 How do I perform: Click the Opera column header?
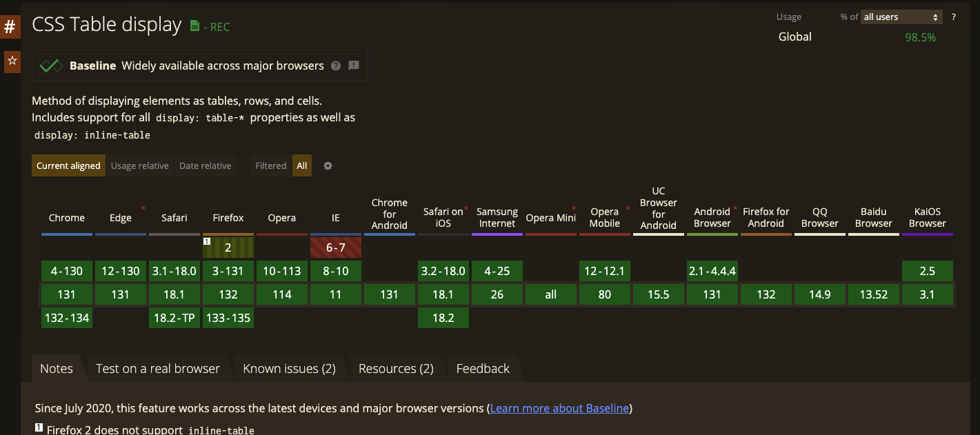click(x=282, y=218)
